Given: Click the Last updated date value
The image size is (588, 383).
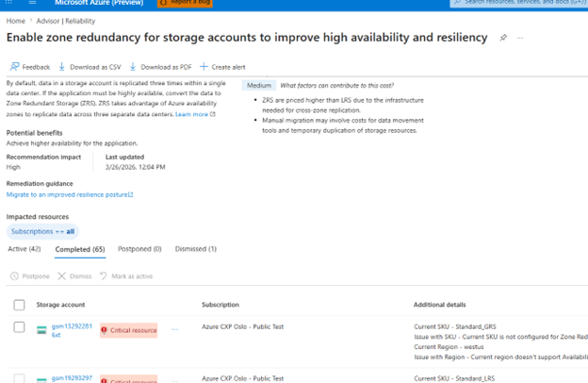Looking at the screenshot, I should click(x=136, y=167).
